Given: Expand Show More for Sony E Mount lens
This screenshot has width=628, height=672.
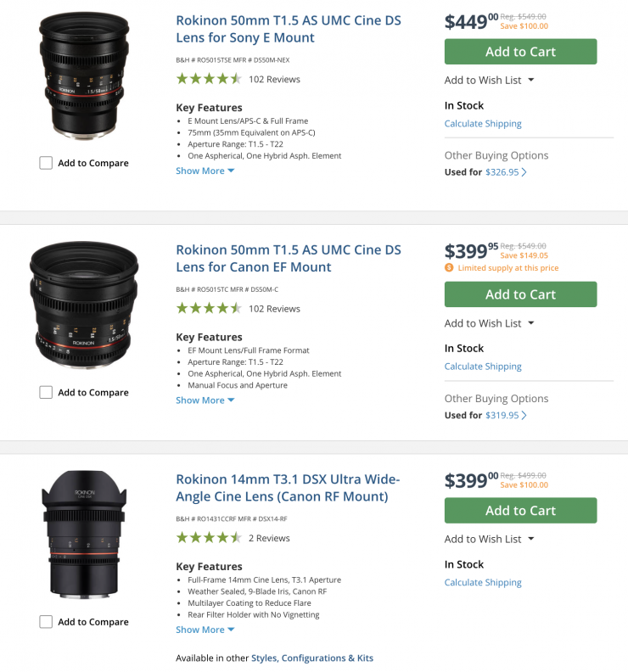Looking at the screenshot, I should pos(205,171).
